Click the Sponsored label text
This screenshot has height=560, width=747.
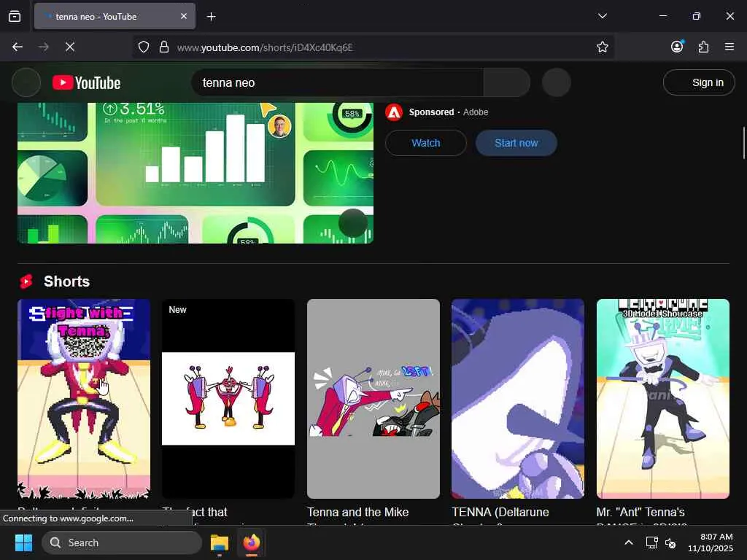431,112
